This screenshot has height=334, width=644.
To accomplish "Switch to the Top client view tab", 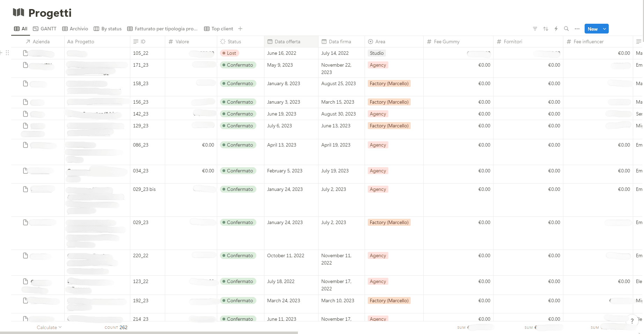I will pyautogui.click(x=219, y=29).
